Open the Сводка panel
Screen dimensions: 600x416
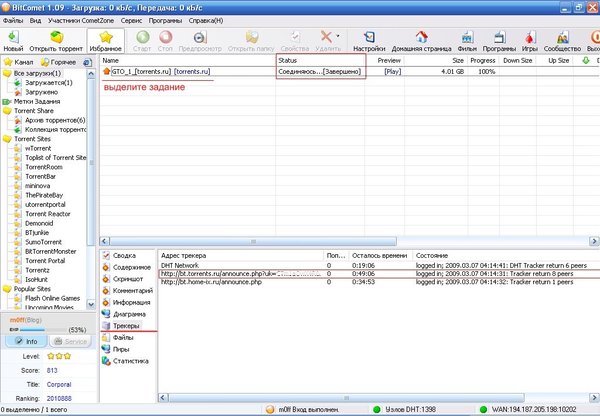click(x=124, y=256)
